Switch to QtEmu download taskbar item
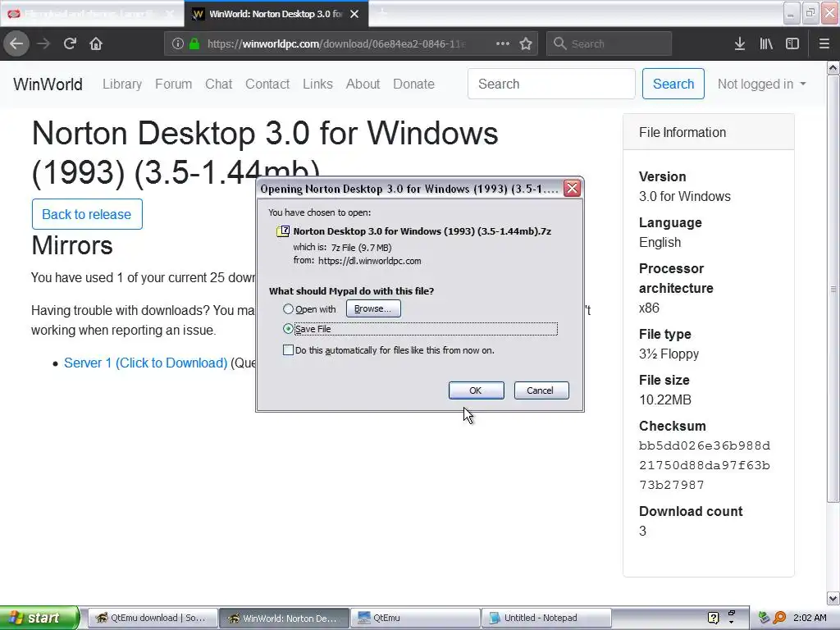This screenshot has width=840, height=630. tap(152, 618)
